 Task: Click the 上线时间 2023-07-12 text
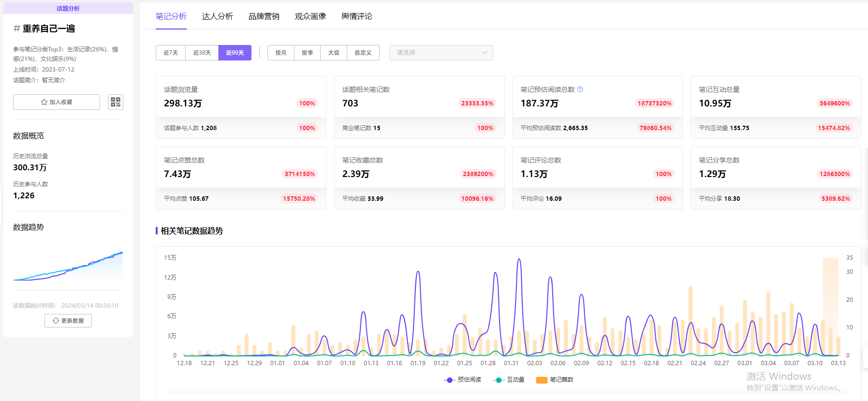pos(44,70)
